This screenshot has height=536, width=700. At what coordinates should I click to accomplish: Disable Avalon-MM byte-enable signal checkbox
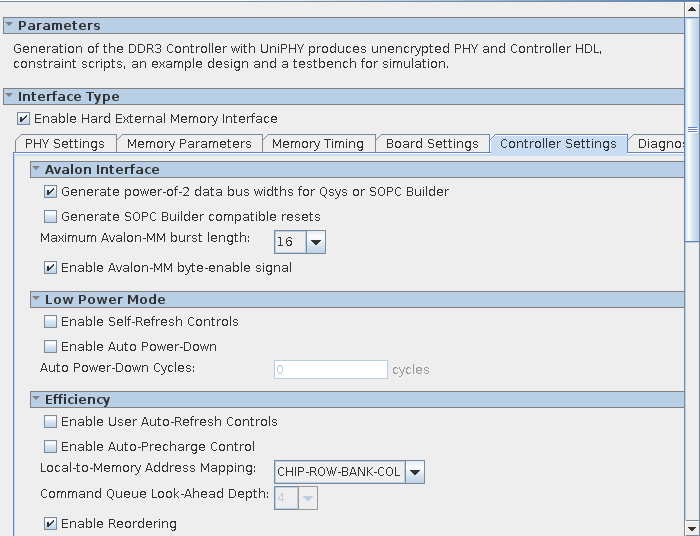[x=51, y=268]
